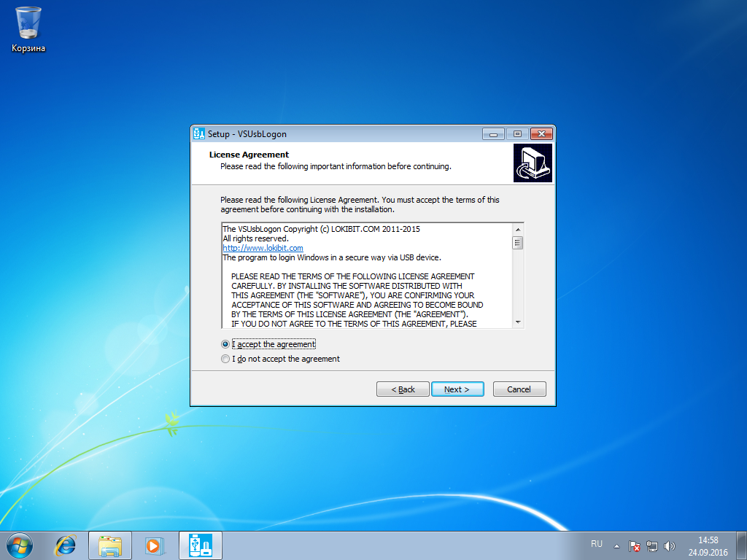The width and height of the screenshot is (747, 560).
Task: Show hidden tray icons arrow
Action: click(616, 546)
